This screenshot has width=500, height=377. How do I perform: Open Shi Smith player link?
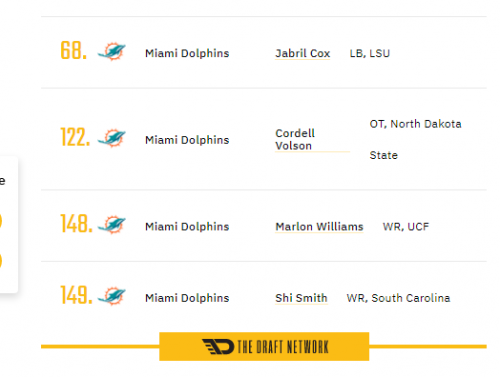click(x=301, y=298)
